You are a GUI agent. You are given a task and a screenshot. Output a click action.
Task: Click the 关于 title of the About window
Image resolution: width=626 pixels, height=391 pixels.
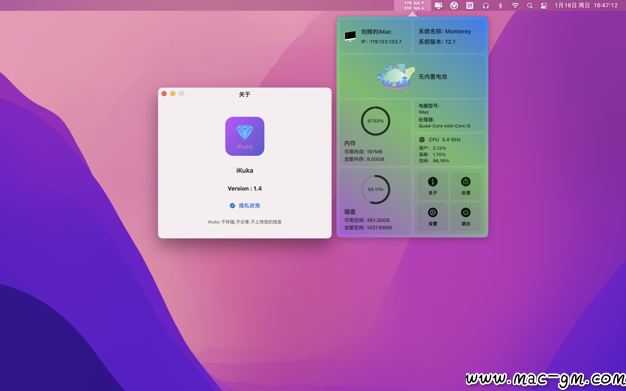245,94
